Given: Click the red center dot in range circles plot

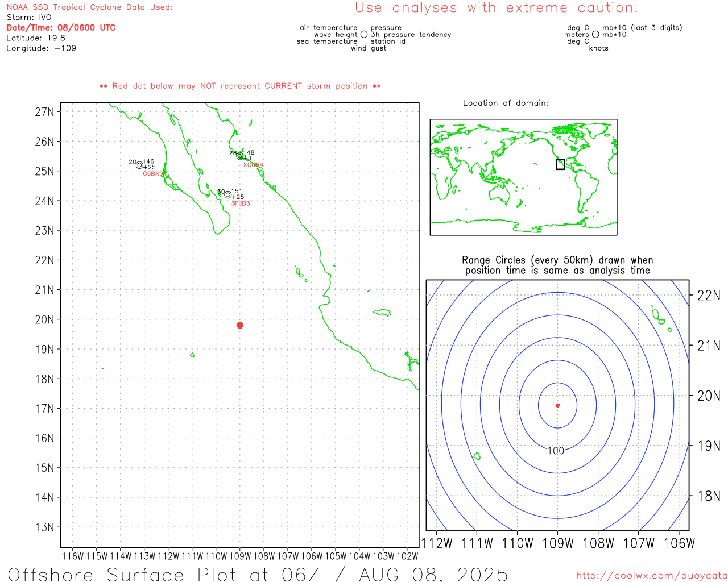Looking at the screenshot, I should click(x=557, y=405).
